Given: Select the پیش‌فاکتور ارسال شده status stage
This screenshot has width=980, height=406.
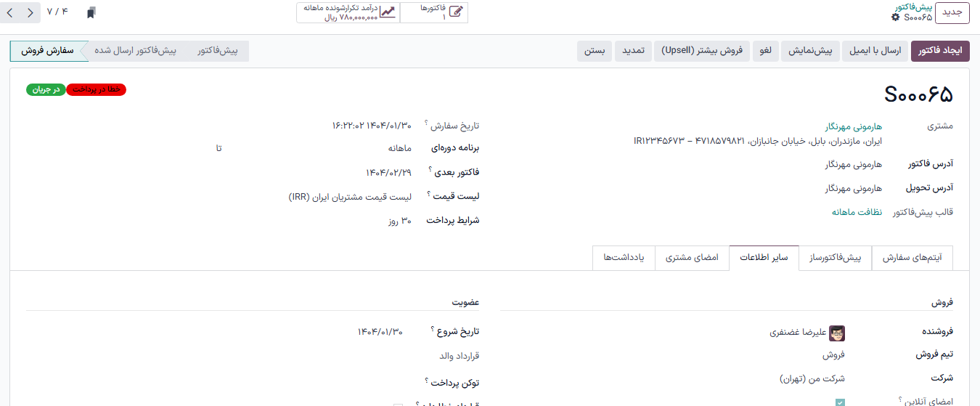Looking at the screenshot, I should pyautogui.click(x=136, y=51).
